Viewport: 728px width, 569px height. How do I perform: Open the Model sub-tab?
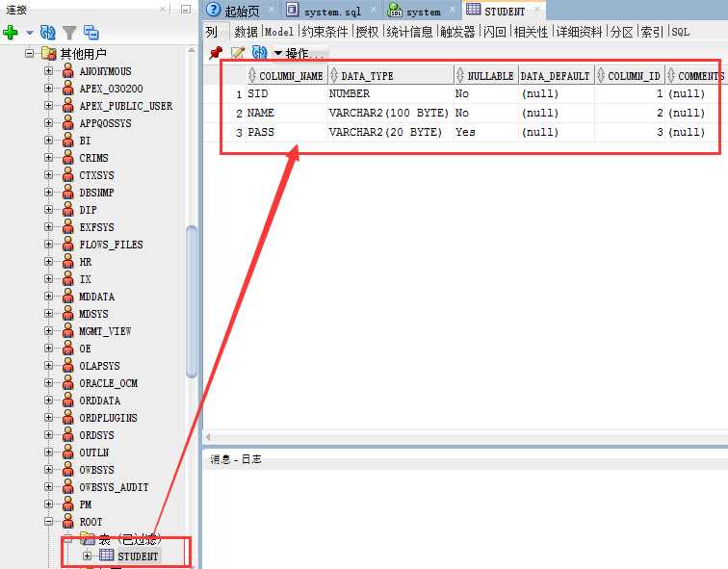[279, 32]
